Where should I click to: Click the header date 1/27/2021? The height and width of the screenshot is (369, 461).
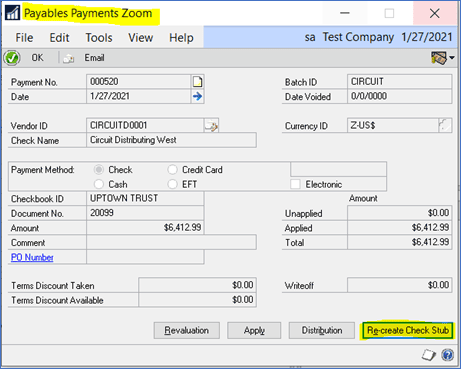pyautogui.click(x=426, y=37)
